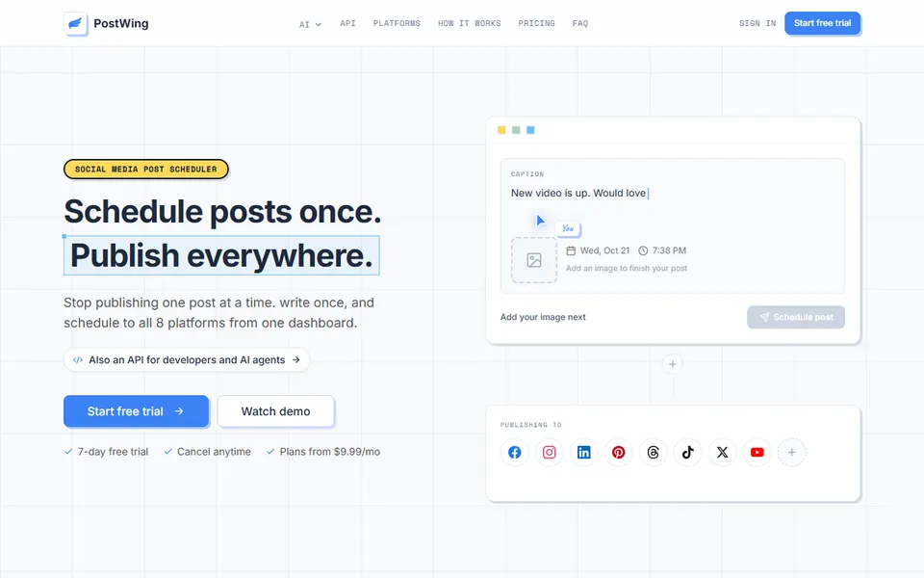Click the 'PUBLISHING TO' label
This screenshot has height=578, width=924.
click(x=531, y=425)
